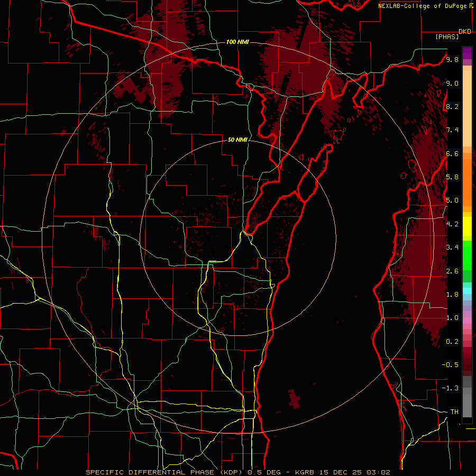Viewport: 476px width, 476px height.
Task: Click the 5.8 scale value
Action: click(452, 177)
